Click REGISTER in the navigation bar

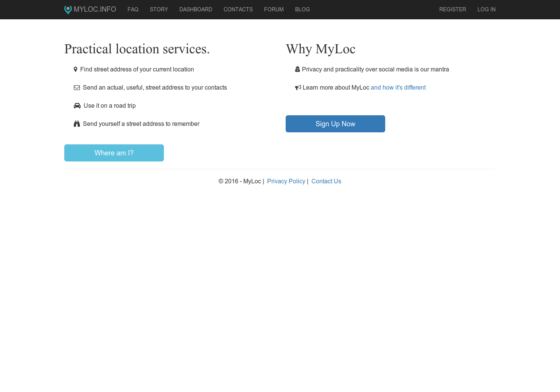[453, 9]
